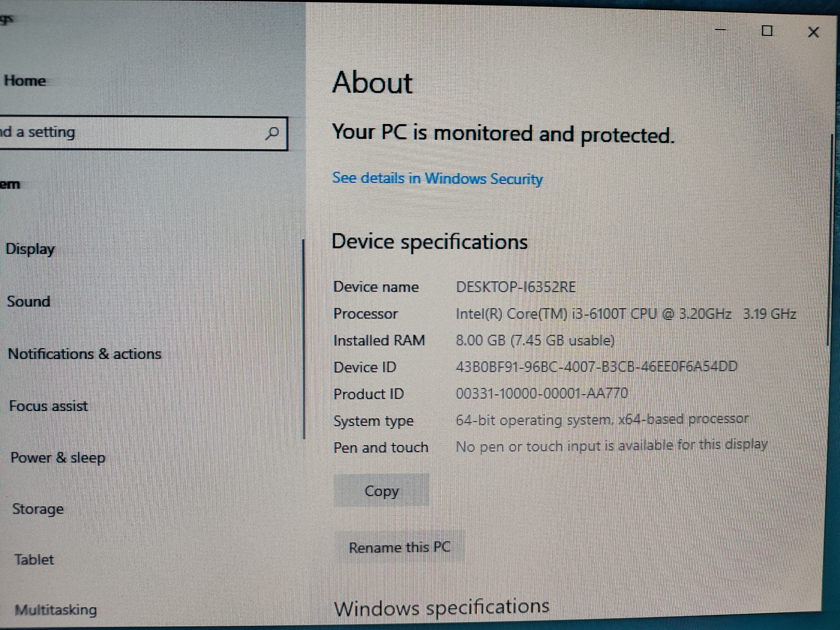Open Focus assist settings
This screenshot has height=630, width=840.
pyautogui.click(x=48, y=406)
